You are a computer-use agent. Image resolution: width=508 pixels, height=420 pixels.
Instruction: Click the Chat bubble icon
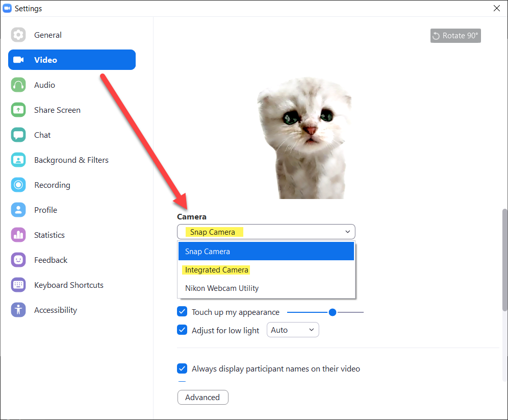[x=18, y=135]
